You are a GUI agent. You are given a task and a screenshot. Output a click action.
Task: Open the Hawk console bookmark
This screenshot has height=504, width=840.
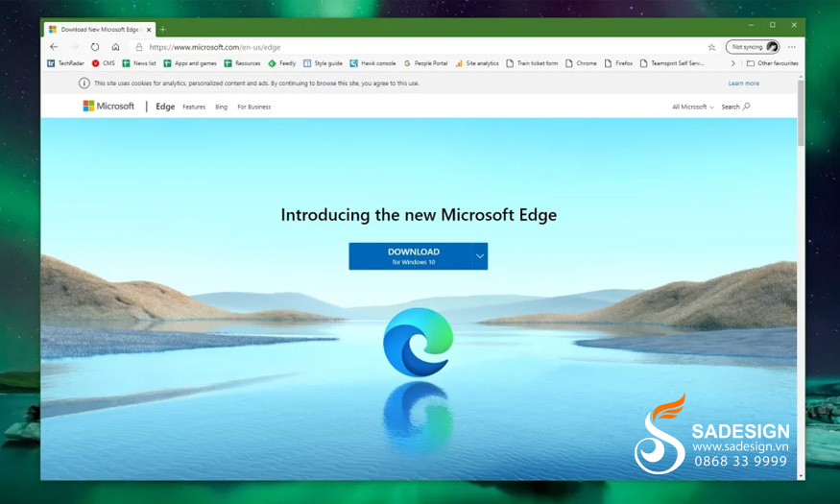click(372, 63)
